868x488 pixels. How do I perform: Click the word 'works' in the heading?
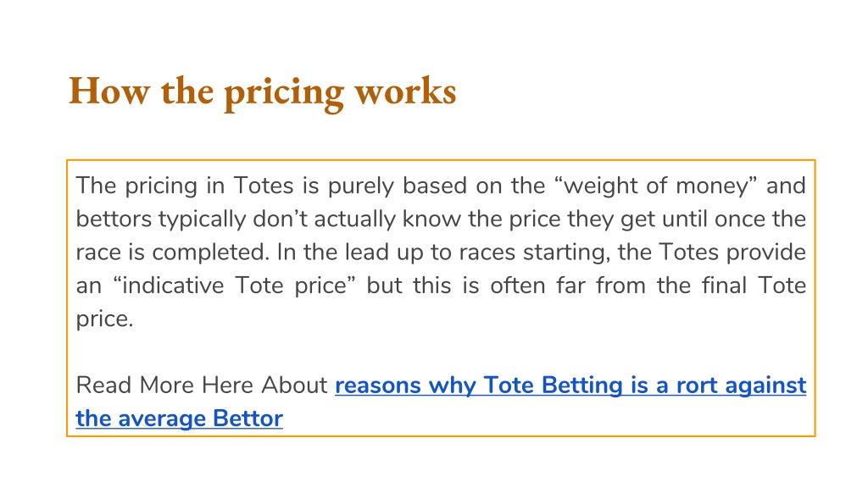click(406, 91)
